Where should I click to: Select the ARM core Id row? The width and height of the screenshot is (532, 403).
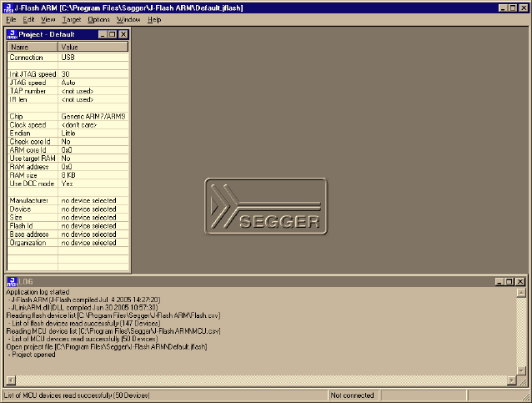tap(68, 150)
